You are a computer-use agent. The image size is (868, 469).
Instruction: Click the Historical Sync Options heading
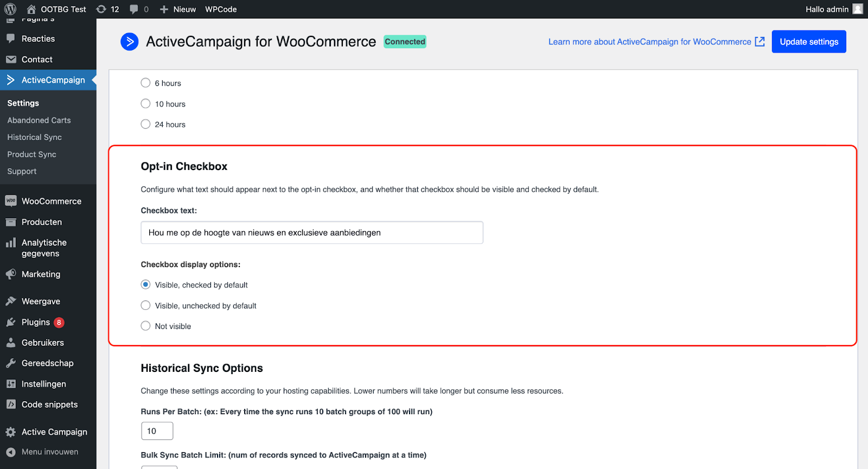pos(202,368)
